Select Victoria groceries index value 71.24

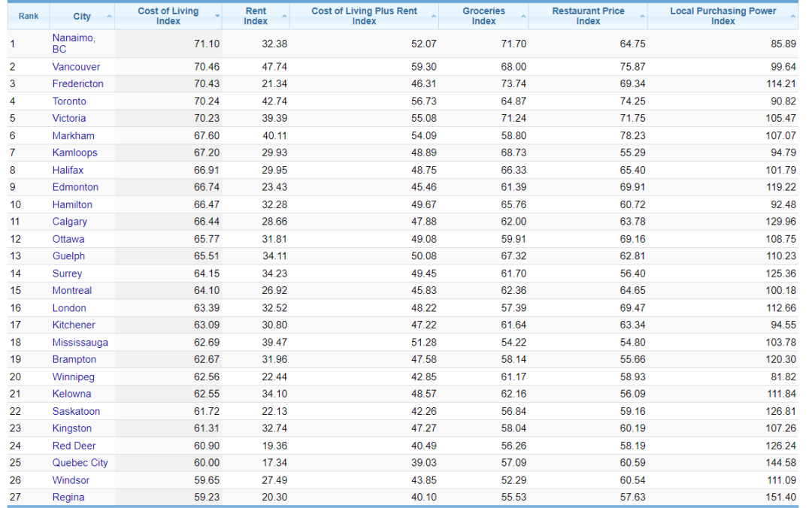click(514, 119)
